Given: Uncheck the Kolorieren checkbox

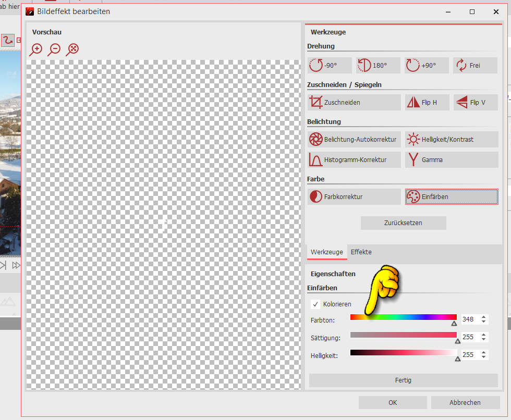Looking at the screenshot, I should tap(315, 304).
